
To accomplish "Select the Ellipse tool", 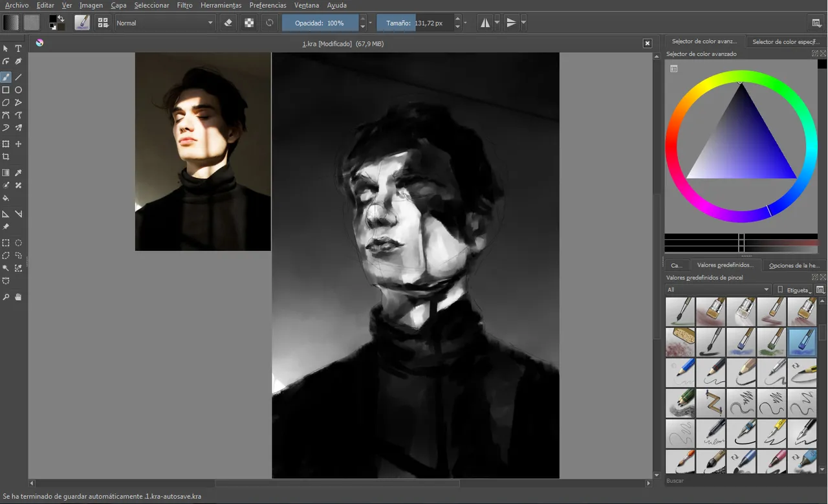I will pos(18,90).
